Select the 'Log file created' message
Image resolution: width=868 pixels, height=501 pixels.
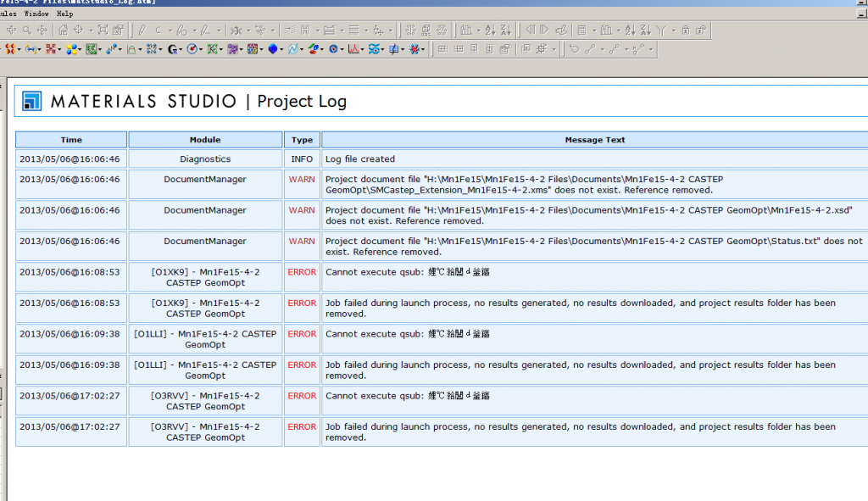click(360, 159)
